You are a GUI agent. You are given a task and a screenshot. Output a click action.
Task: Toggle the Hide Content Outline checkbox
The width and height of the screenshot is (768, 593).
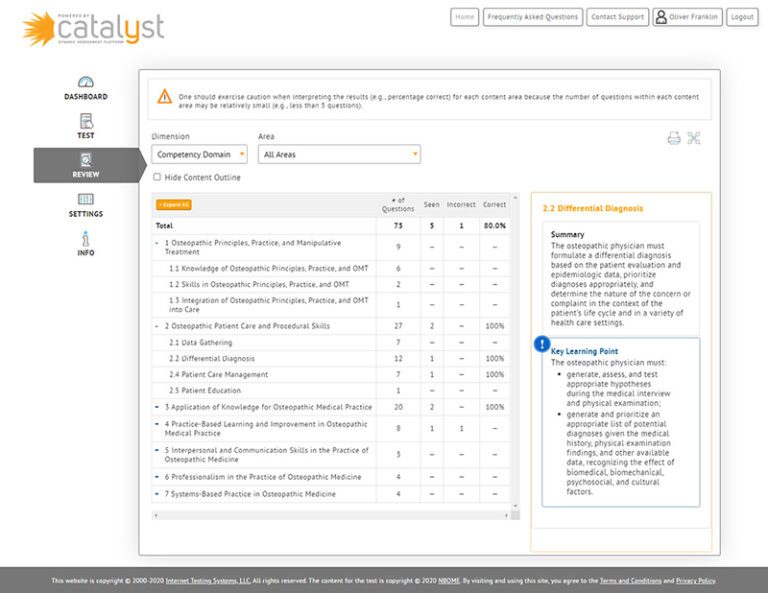[157, 177]
